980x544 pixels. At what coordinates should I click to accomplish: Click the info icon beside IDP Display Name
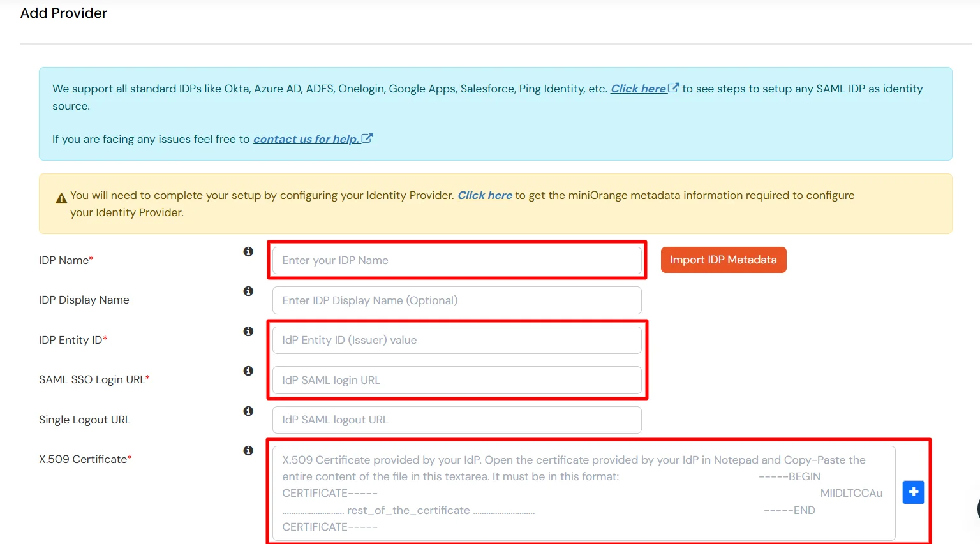click(x=248, y=291)
